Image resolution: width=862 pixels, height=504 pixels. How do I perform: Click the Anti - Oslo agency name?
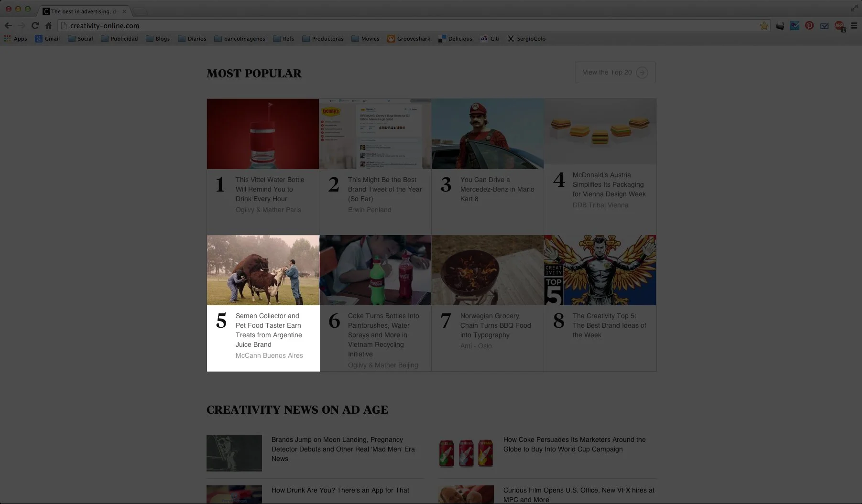click(476, 346)
